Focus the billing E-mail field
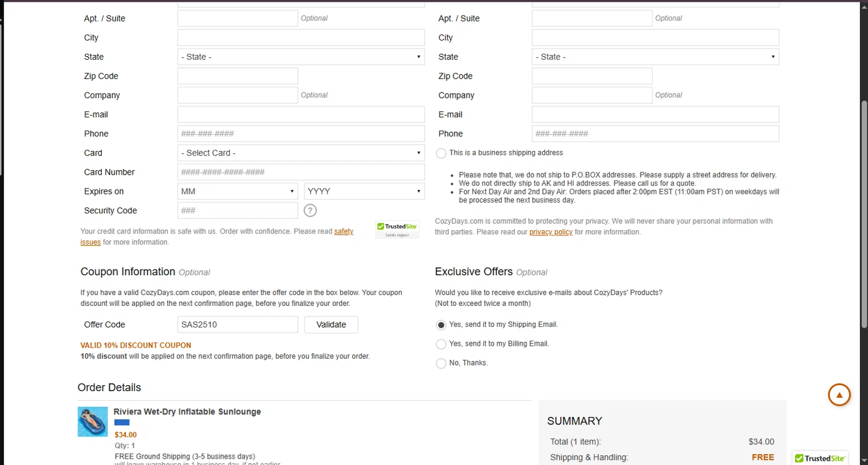Image resolution: width=868 pixels, height=465 pixels. pos(301,114)
